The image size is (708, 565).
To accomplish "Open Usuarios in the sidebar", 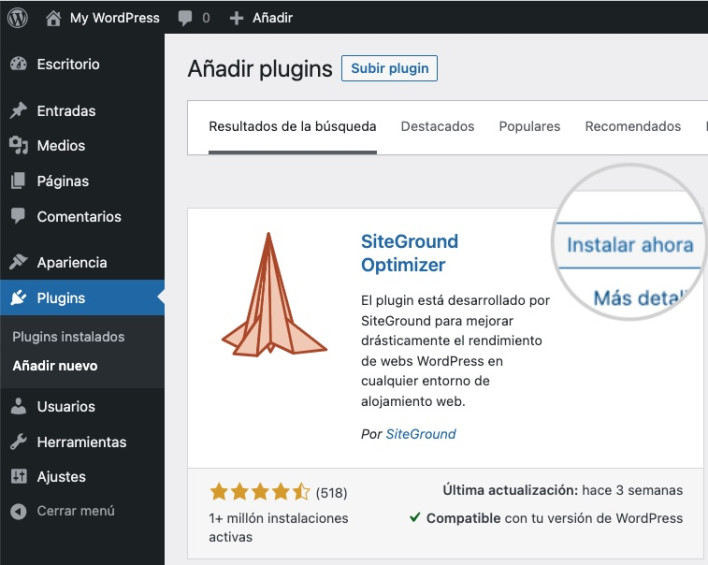I will (x=66, y=406).
